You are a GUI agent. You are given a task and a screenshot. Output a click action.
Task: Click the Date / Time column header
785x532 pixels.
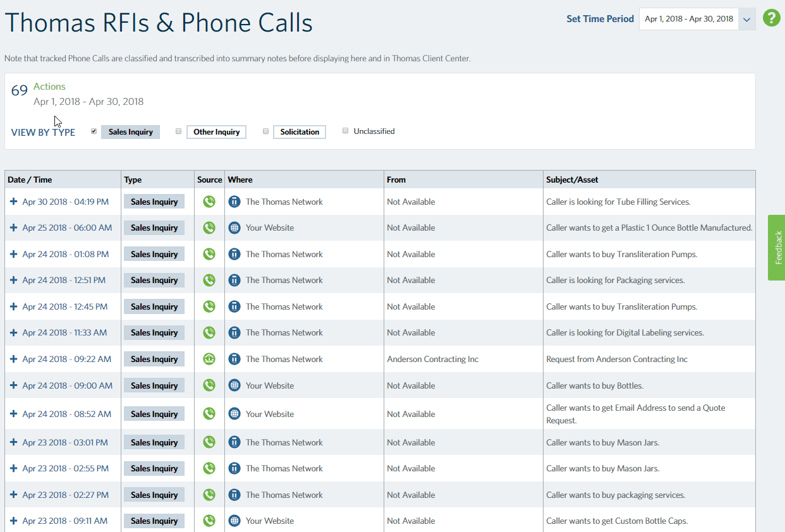pyautogui.click(x=30, y=179)
